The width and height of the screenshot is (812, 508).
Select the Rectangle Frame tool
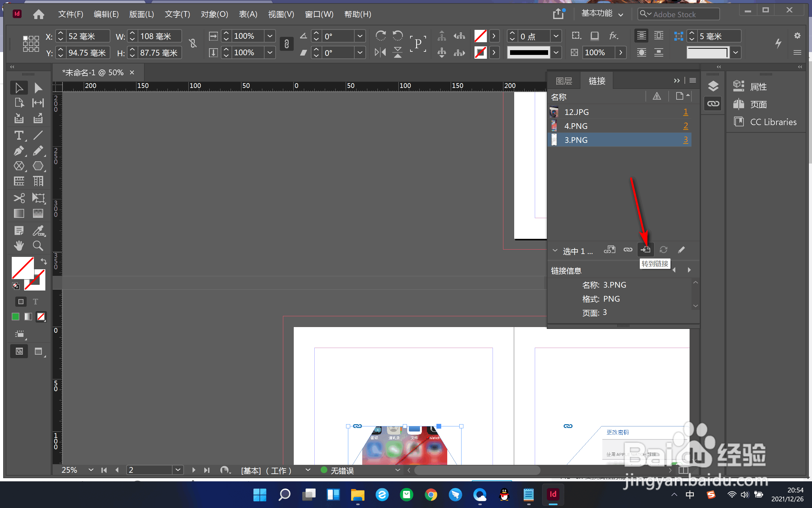point(19,166)
